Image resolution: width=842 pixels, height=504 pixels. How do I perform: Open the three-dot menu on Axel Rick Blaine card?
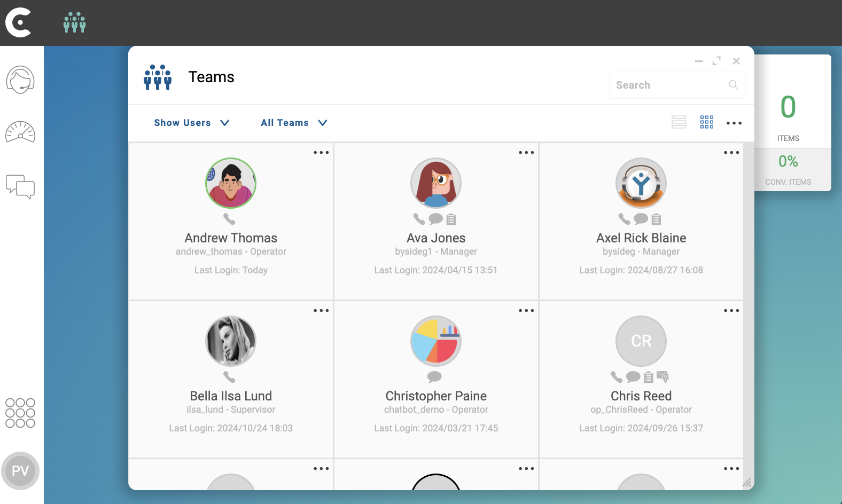731,153
